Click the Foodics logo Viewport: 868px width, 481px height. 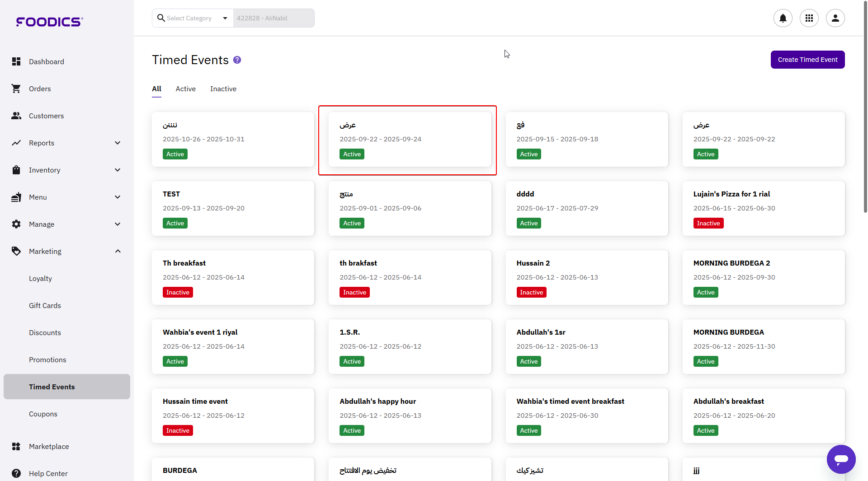50,22
